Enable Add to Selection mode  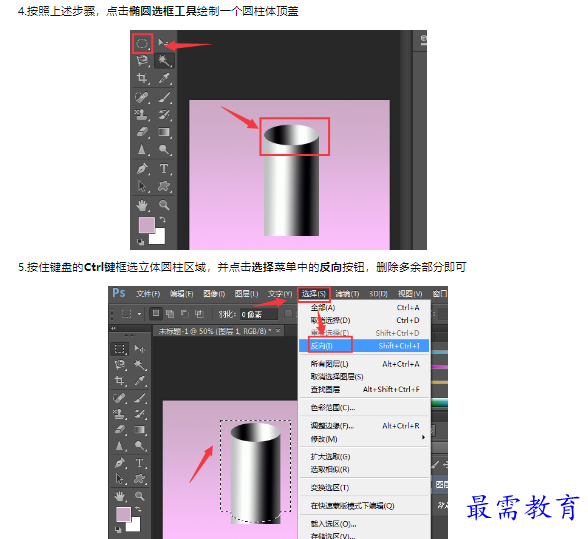170,314
